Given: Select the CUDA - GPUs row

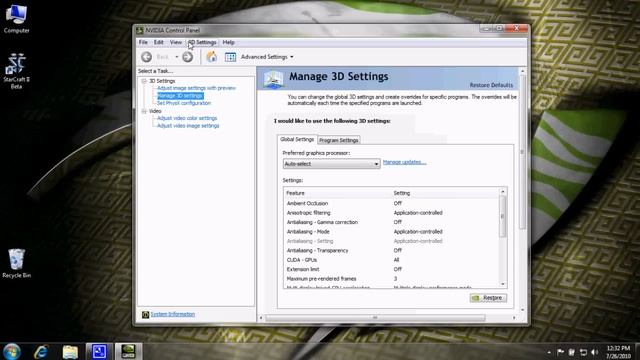Looking at the screenshot, I should click(x=391, y=260).
